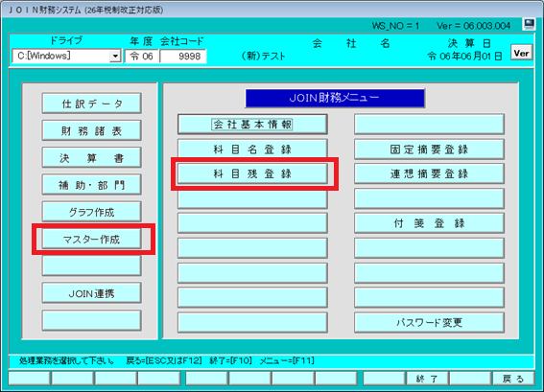
Task: Click the 年度 year field 令 06
Action: tap(142, 57)
